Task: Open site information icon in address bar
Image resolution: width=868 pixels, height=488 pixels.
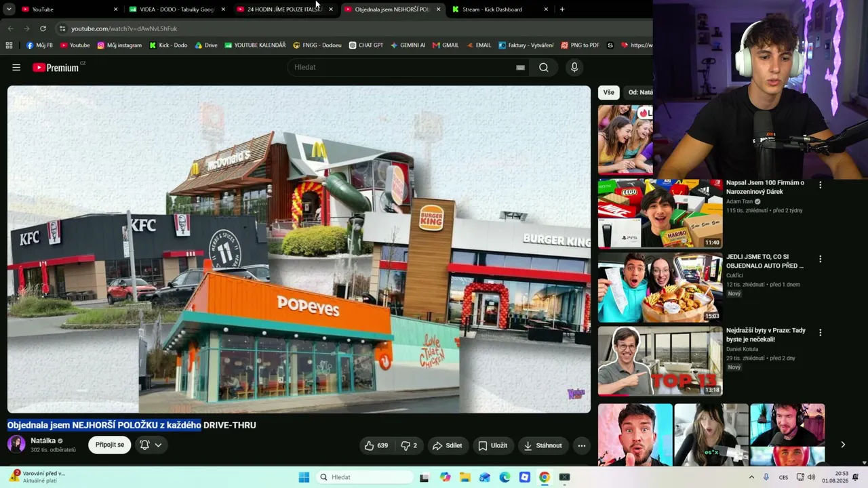Action: point(62,28)
